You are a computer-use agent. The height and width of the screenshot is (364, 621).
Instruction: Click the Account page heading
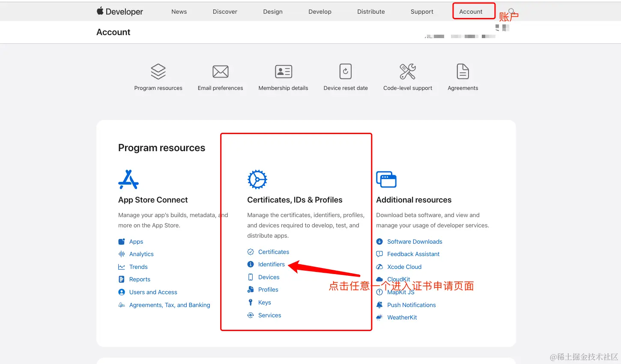click(x=113, y=32)
